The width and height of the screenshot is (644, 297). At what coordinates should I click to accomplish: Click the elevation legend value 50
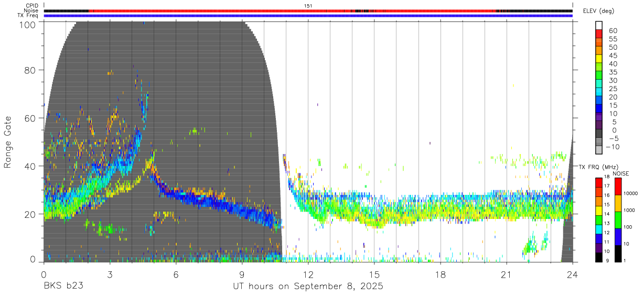coord(612,48)
